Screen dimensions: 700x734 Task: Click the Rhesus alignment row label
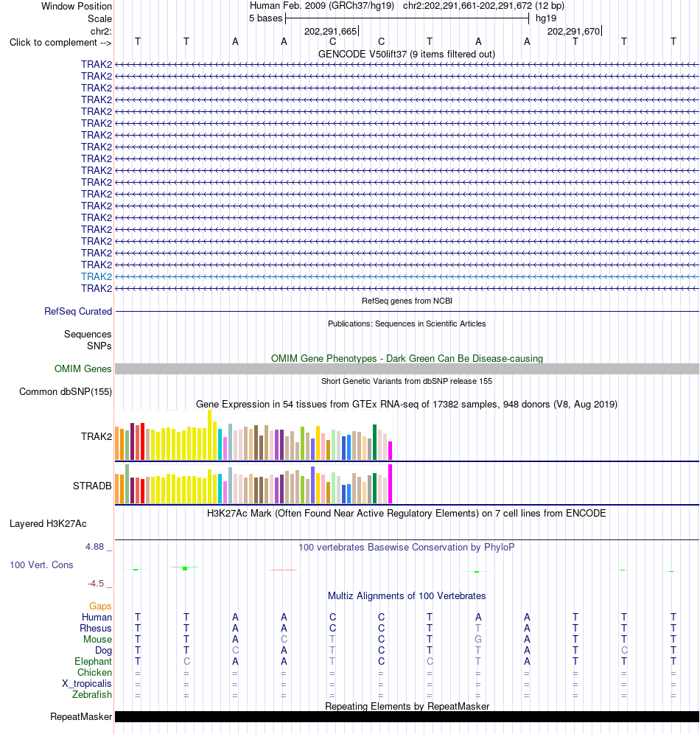pos(96,628)
